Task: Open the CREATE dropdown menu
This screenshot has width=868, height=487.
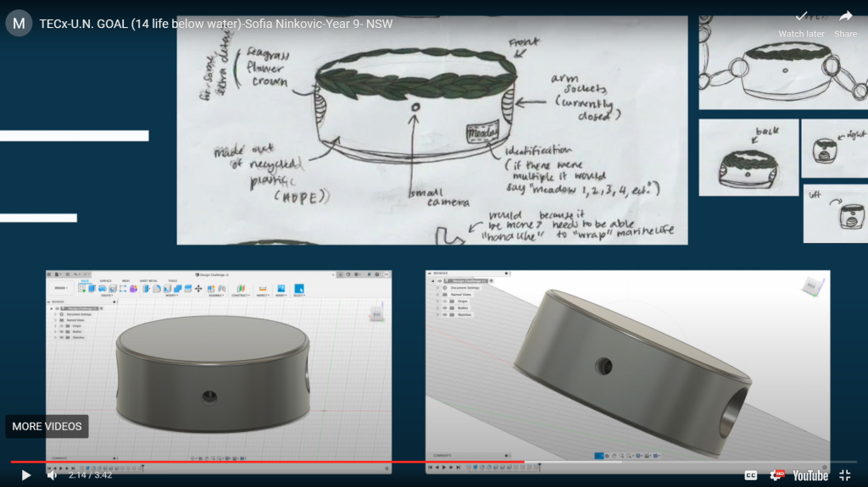Action: tap(107, 296)
